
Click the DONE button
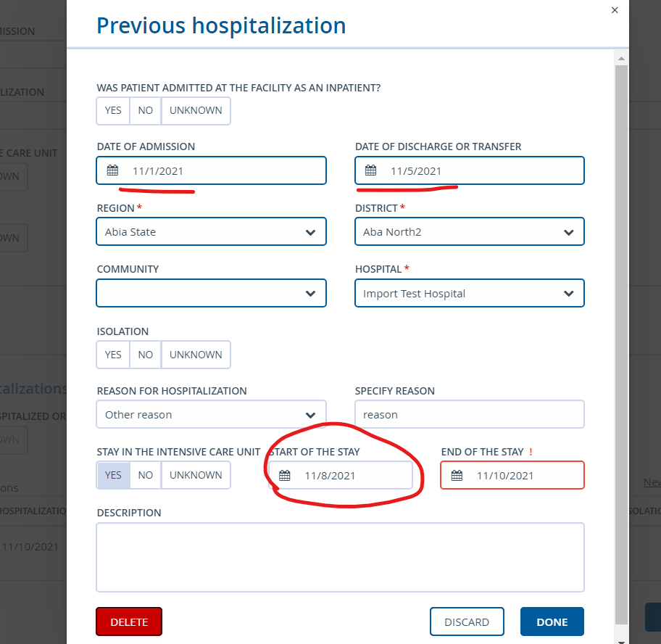(552, 622)
